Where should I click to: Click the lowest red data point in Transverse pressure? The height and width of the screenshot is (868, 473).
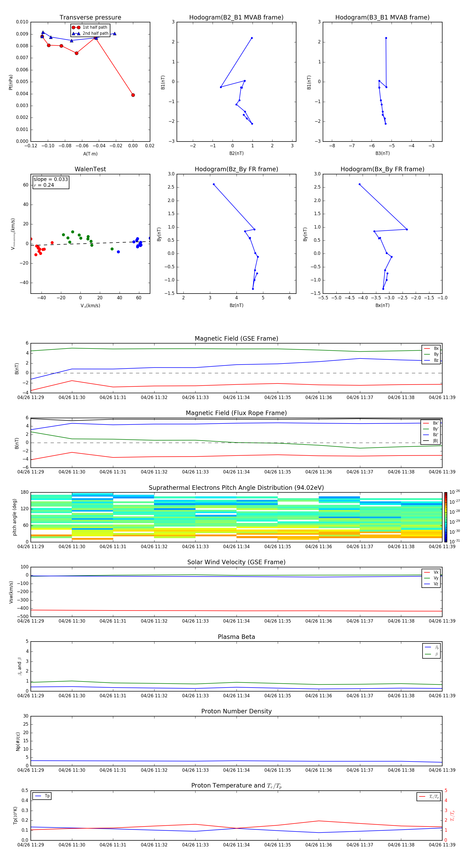click(x=133, y=95)
